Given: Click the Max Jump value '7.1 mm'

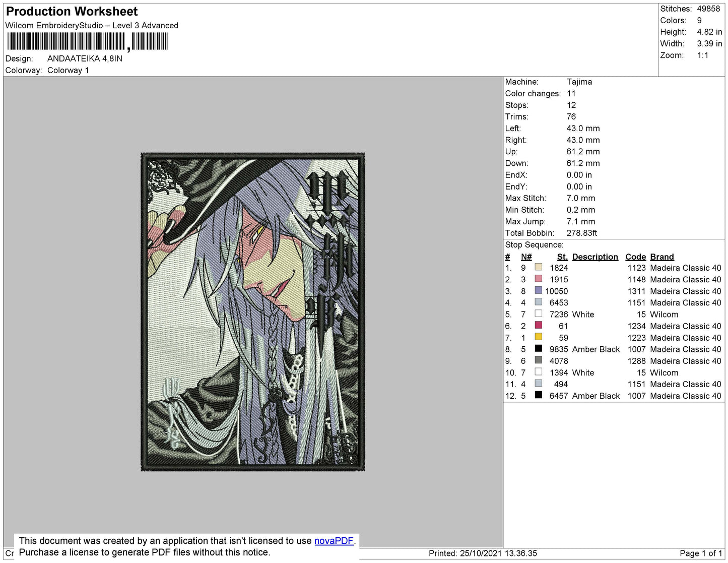Looking at the screenshot, I should coord(581,221).
